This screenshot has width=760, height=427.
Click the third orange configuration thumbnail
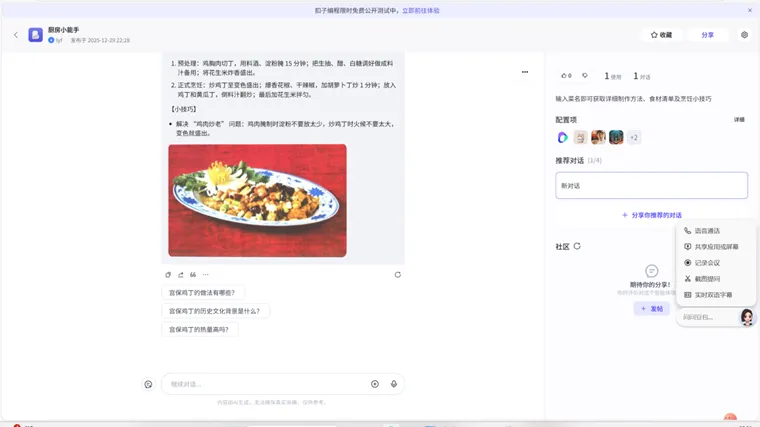click(598, 138)
